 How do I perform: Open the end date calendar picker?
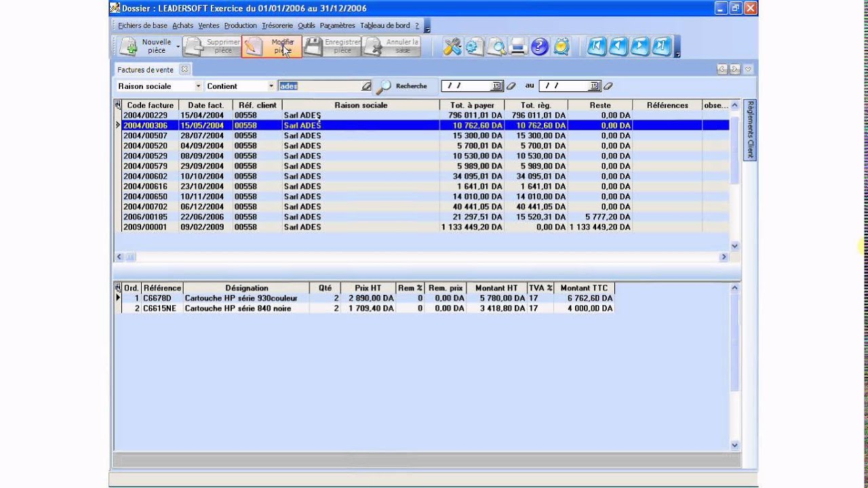(594, 86)
